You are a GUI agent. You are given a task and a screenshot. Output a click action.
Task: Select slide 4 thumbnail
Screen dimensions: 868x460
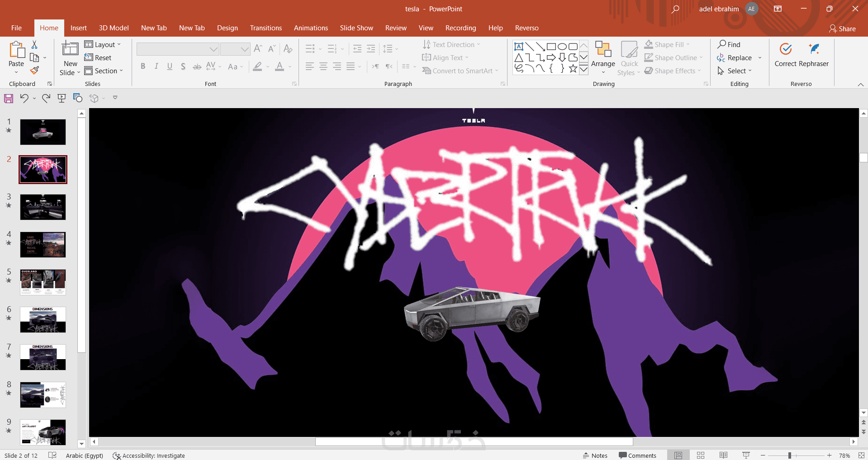click(43, 245)
